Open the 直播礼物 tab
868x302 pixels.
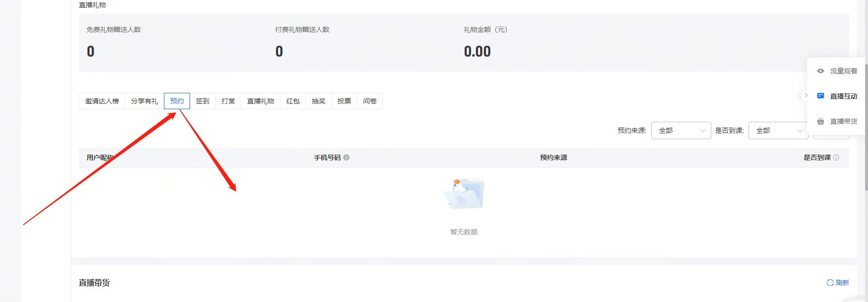point(261,101)
